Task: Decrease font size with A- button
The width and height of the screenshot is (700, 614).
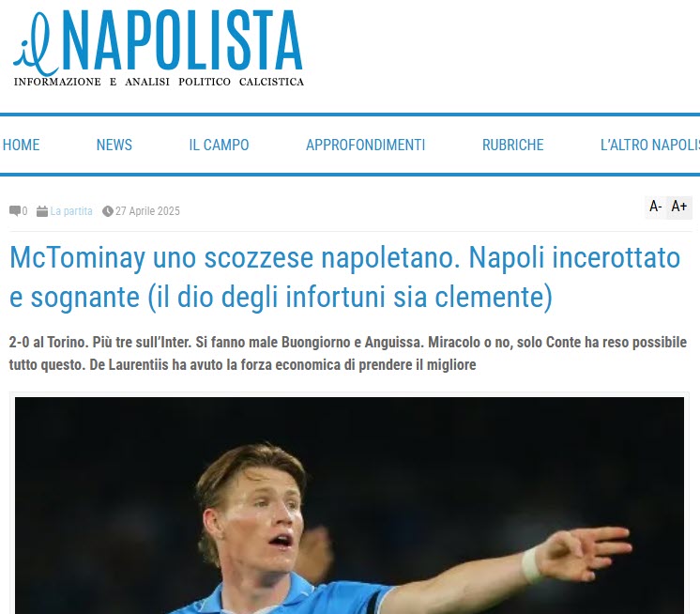Action: (x=655, y=207)
